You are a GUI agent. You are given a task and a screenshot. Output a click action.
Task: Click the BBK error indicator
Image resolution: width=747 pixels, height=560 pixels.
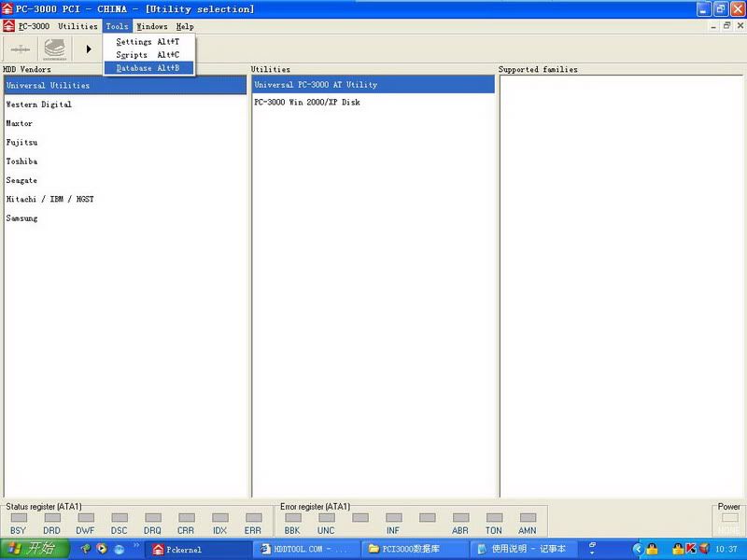(293, 518)
